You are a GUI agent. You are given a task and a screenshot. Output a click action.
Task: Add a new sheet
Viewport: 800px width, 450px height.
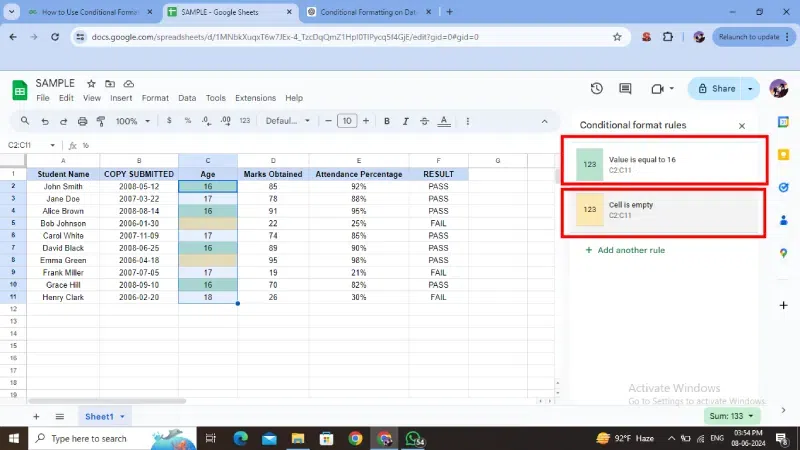(x=36, y=416)
